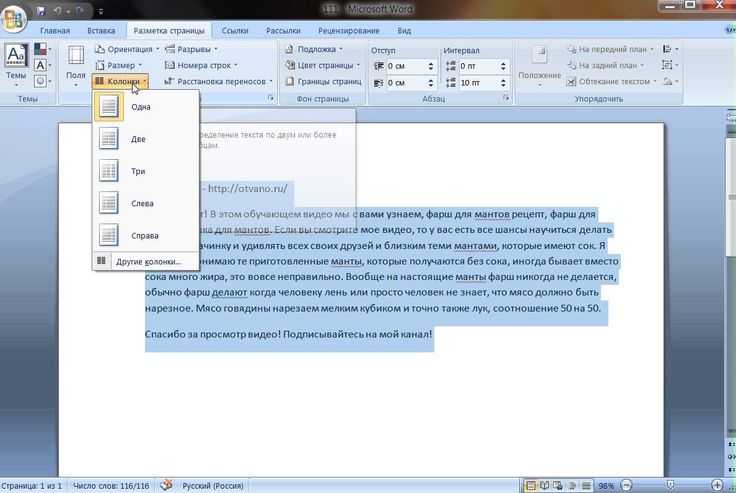Image resolution: width=736 pixels, height=493 pixels.
Task: Click the zoom slider handle
Action: point(670,485)
